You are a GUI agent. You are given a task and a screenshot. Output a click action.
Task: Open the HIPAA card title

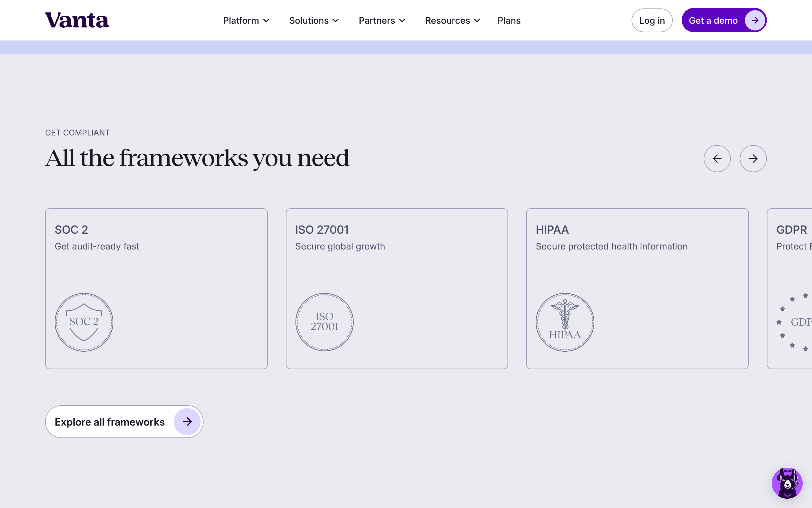[x=552, y=230]
